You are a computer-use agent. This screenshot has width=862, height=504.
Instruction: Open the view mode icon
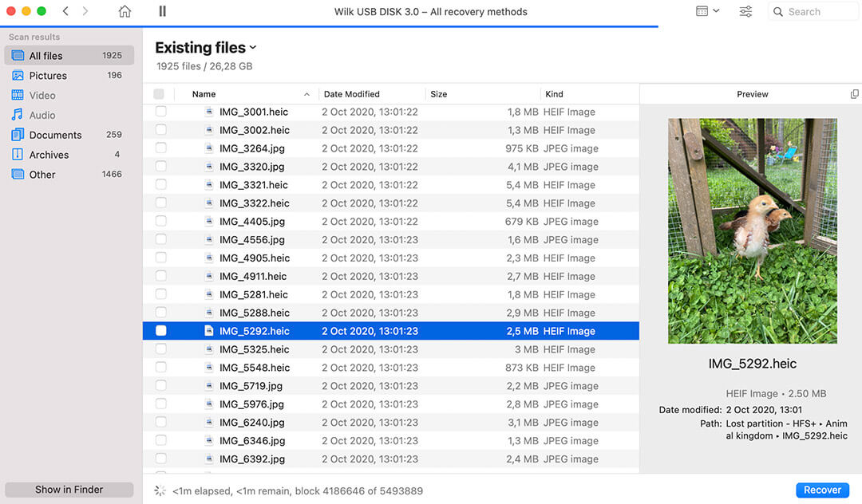point(702,11)
